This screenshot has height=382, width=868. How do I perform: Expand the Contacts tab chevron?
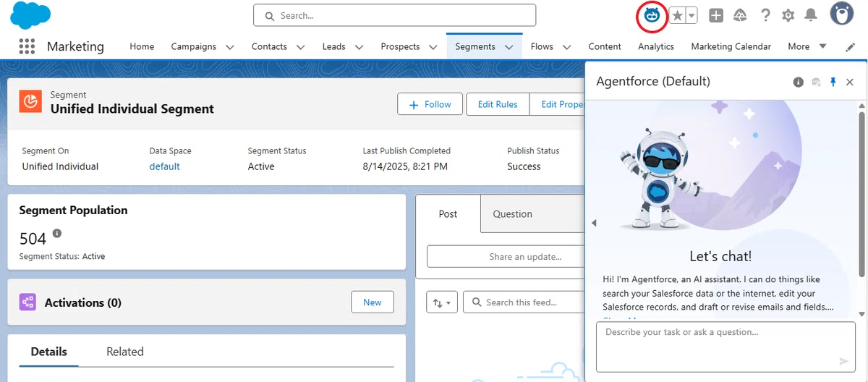click(301, 47)
